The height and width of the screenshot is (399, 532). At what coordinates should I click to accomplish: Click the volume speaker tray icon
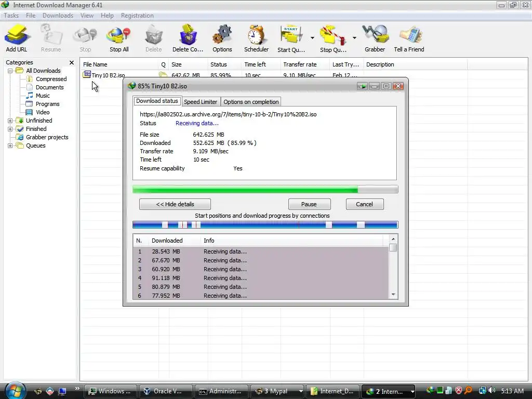[492, 391]
